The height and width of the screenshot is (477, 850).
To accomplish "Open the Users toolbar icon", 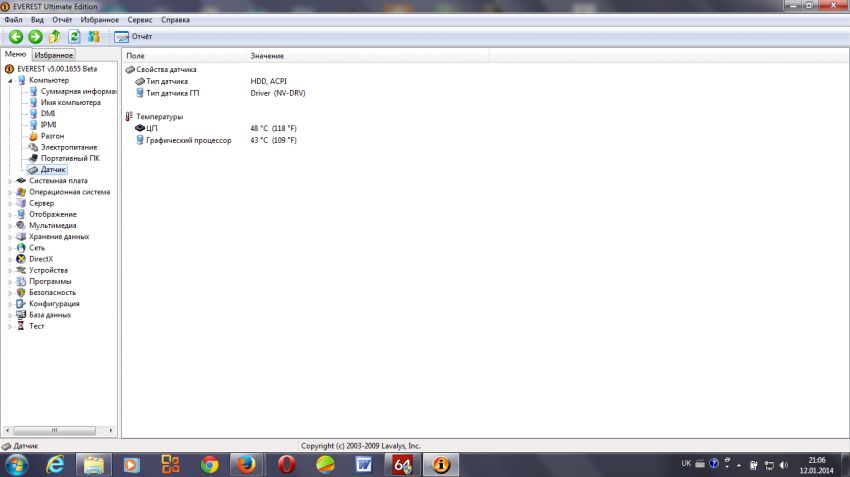I will coord(94,36).
